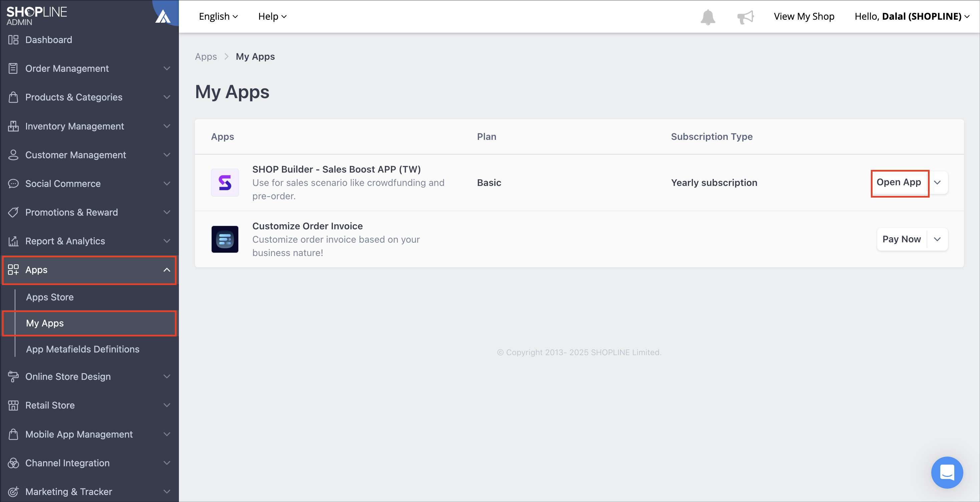Expand the Products & Categories chevron
This screenshot has width=980, height=502.
pyautogui.click(x=167, y=97)
